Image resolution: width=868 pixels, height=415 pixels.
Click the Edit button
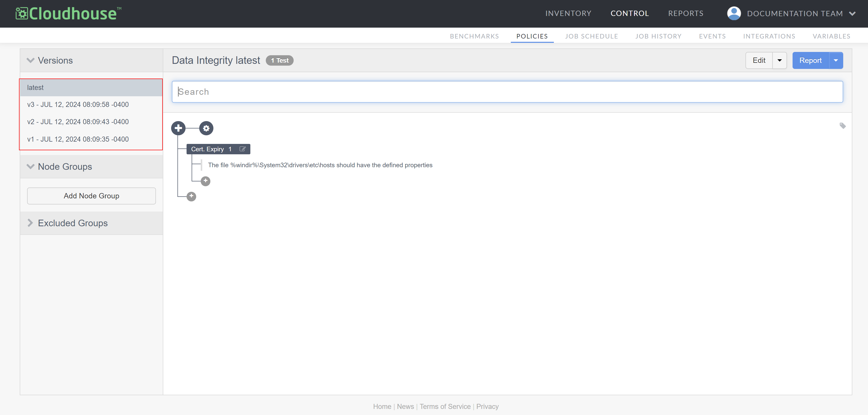pos(759,60)
